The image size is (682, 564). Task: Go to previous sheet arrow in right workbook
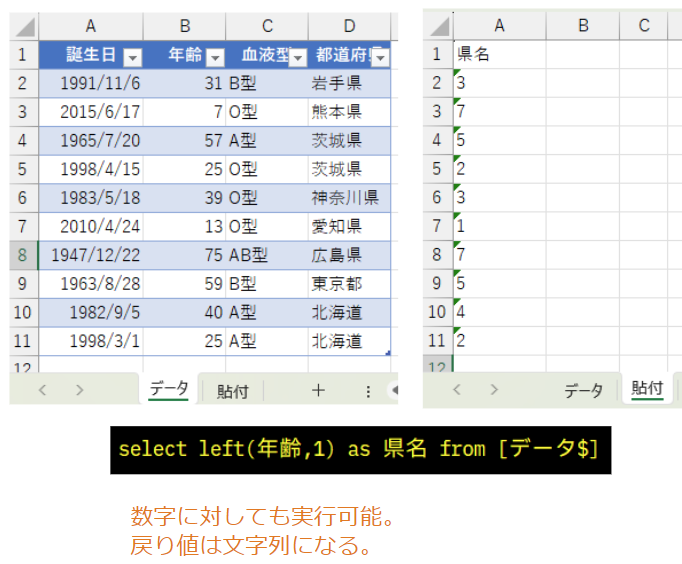457,389
